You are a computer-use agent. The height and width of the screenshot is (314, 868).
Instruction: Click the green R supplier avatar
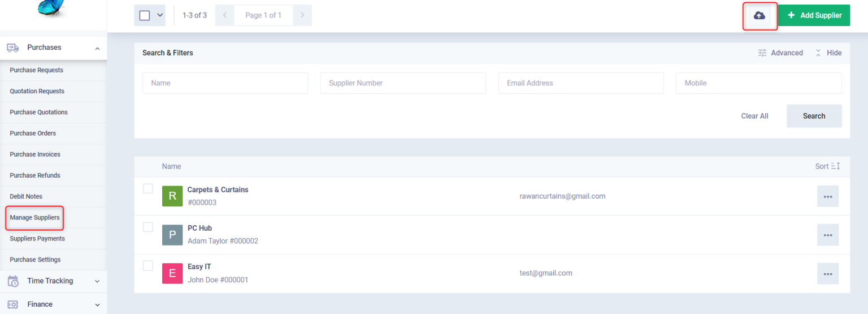(172, 196)
